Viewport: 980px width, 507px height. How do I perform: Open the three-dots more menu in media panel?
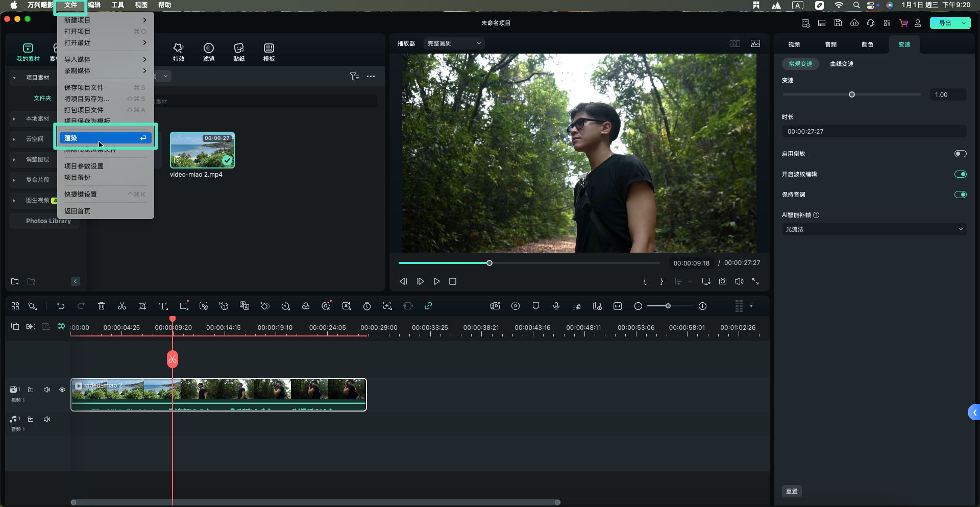371,77
